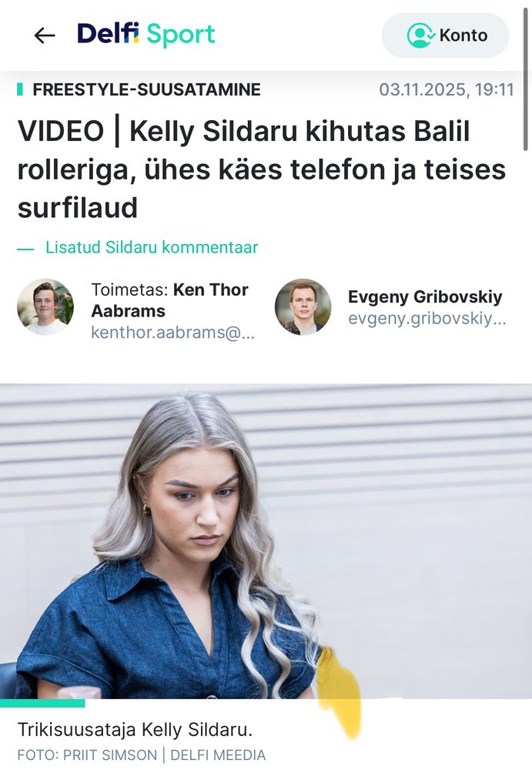Open Evgeny Gribovskiy author name
532x770 pixels.
[x=425, y=296]
